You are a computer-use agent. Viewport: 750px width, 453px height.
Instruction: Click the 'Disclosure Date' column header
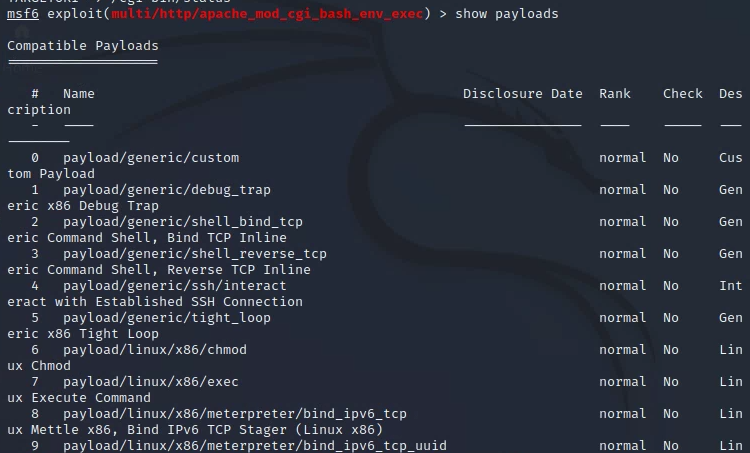point(522,94)
